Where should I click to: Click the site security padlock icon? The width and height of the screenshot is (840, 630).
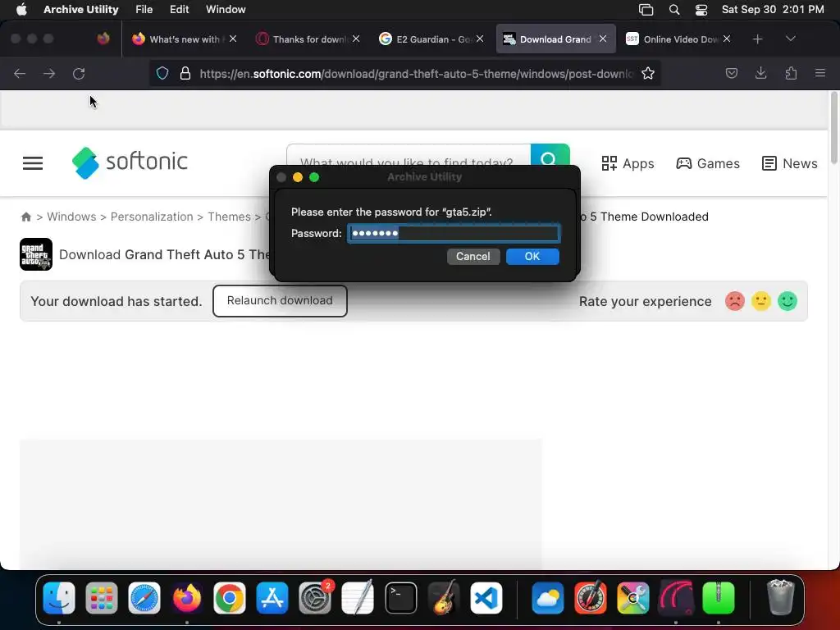[185, 73]
